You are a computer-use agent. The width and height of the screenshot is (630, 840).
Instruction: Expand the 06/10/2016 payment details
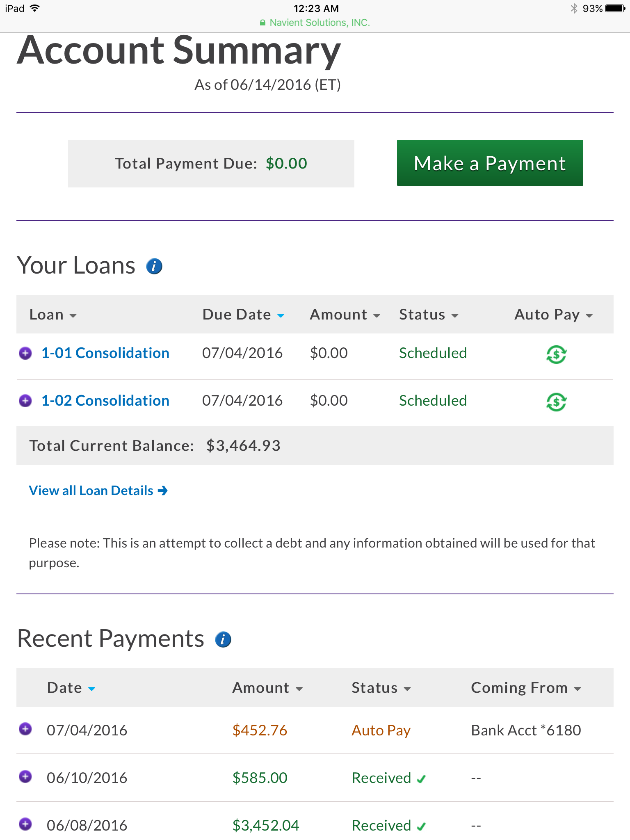[x=25, y=776]
